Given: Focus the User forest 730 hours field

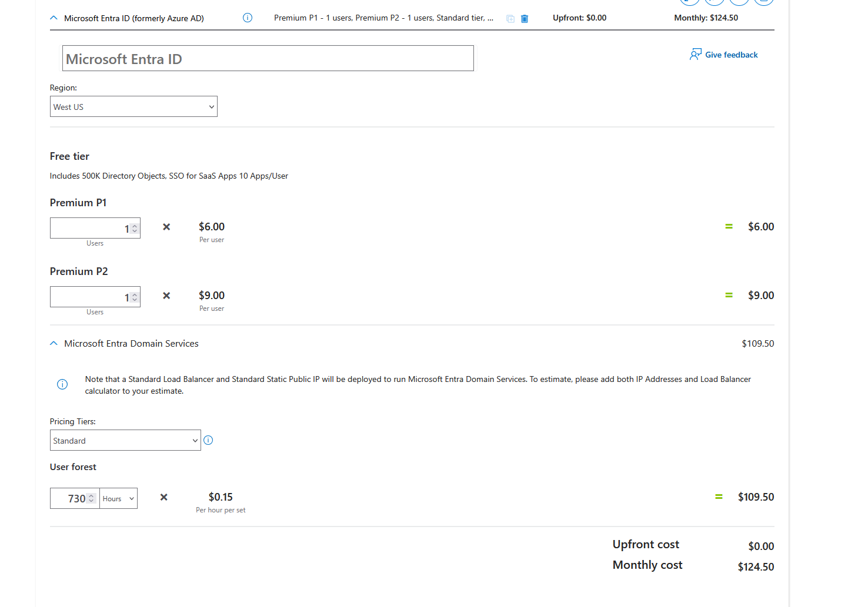Looking at the screenshot, I should point(75,498).
